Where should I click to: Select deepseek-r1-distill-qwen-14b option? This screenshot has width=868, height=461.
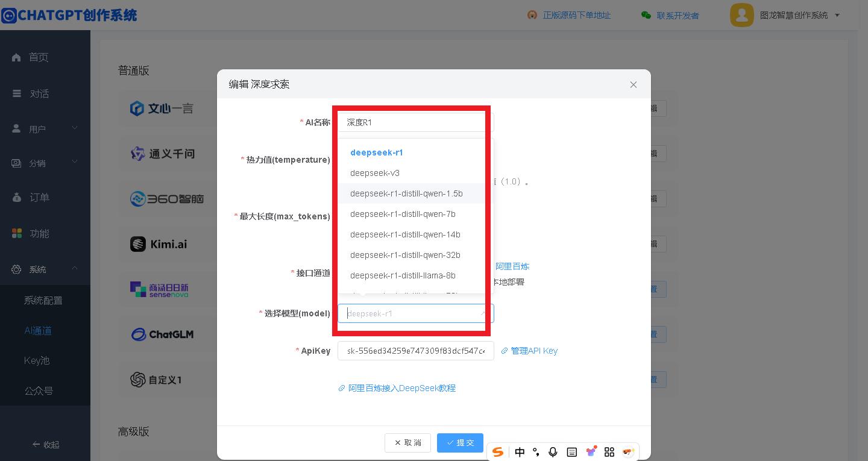pyautogui.click(x=416, y=234)
